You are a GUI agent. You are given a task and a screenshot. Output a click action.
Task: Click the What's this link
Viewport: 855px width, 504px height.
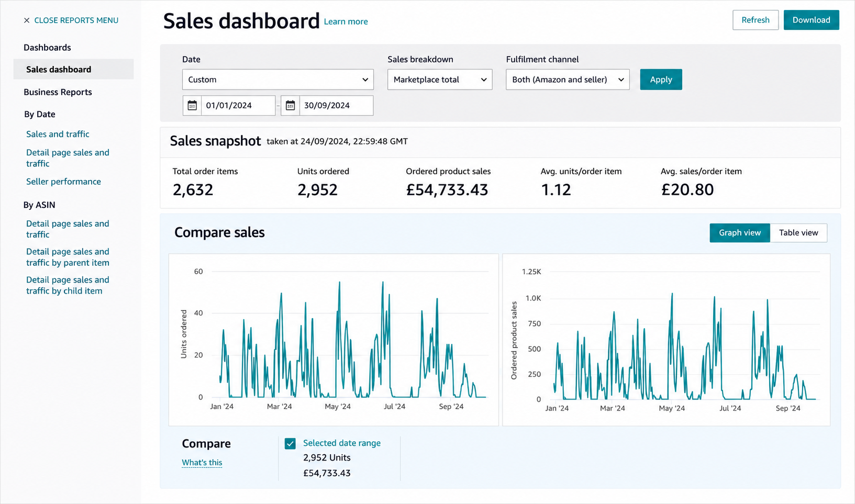[x=202, y=463]
